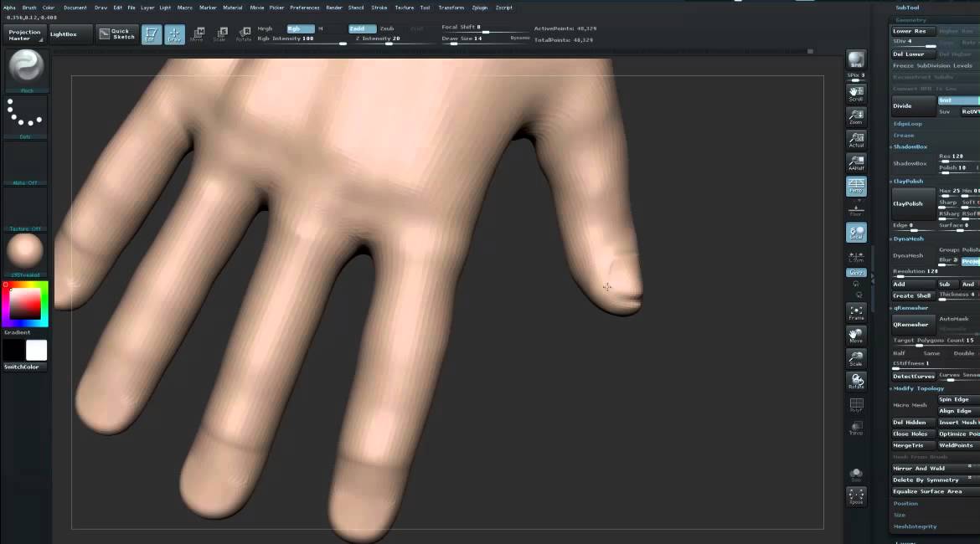Click the SwitchColor button
Image resolution: width=980 pixels, height=544 pixels.
25,367
